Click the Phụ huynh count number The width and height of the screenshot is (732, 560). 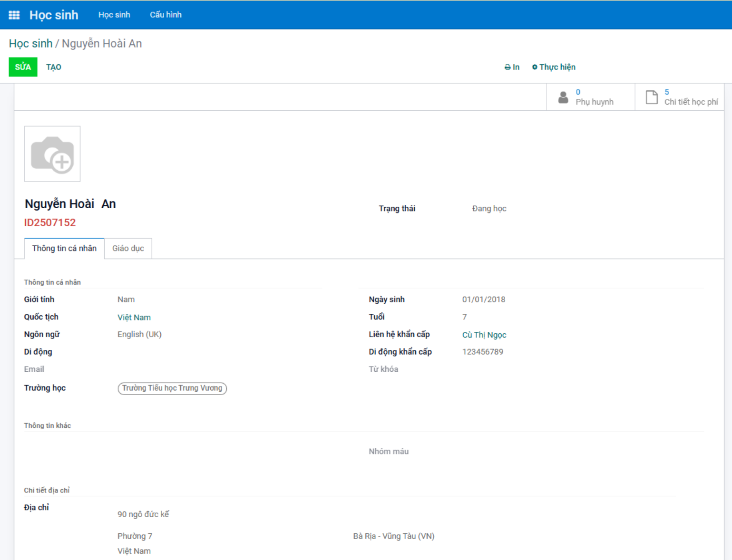click(x=578, y=92)
